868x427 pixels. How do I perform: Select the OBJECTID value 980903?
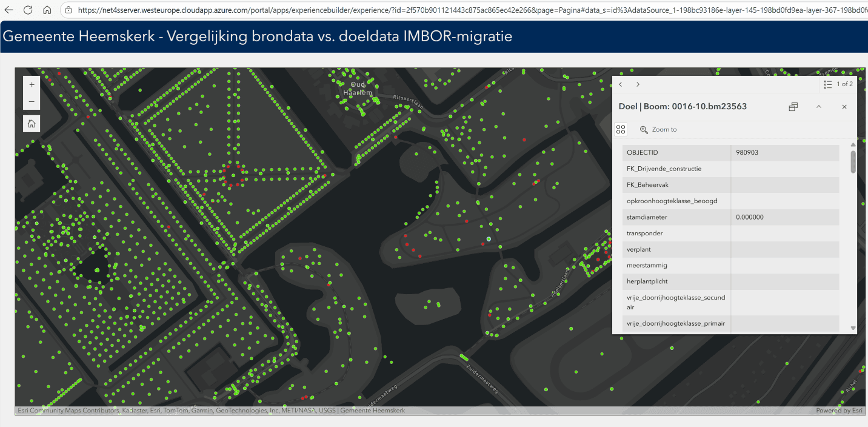click(747, 153)
